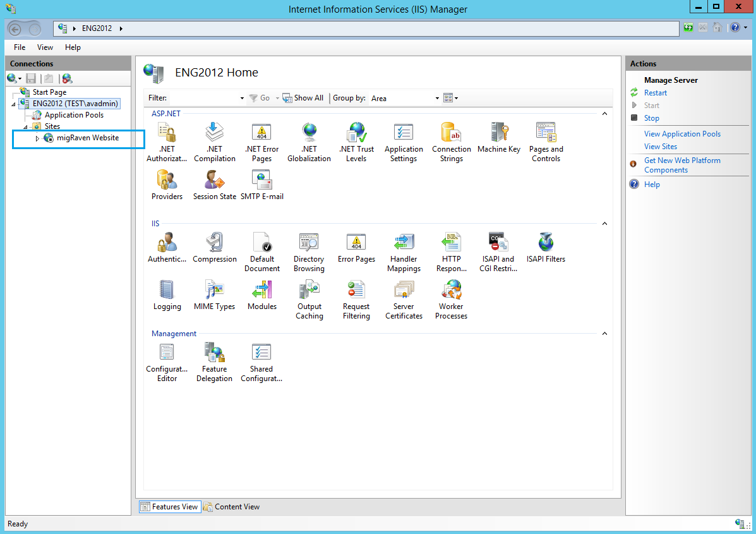
Task: Collapse the Management group
Action: [604, 333]
